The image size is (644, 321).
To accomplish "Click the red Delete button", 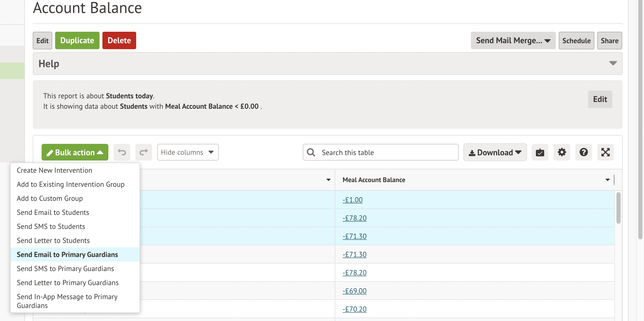I will (119, 41).
